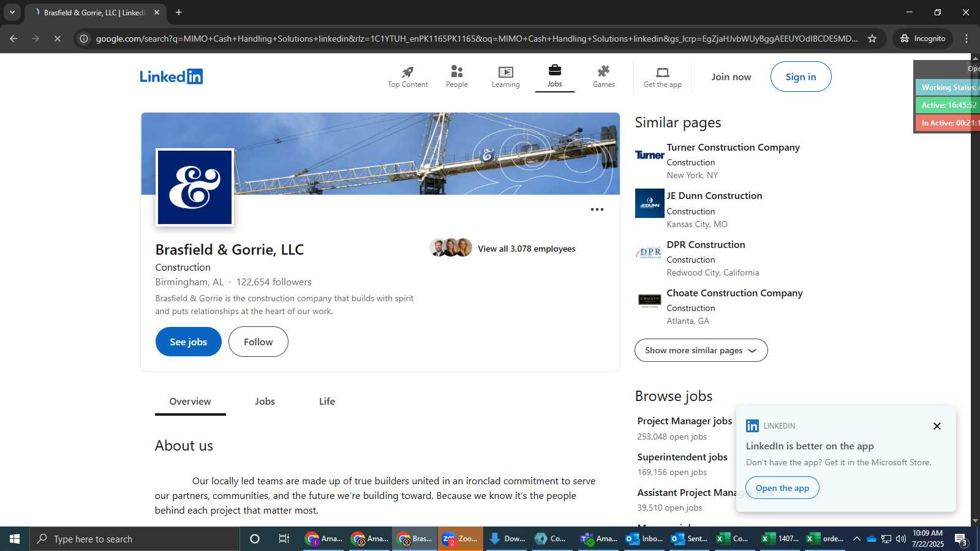
Task: Stop page loading in browser toolbar
Action: click(x=56, y=39)
